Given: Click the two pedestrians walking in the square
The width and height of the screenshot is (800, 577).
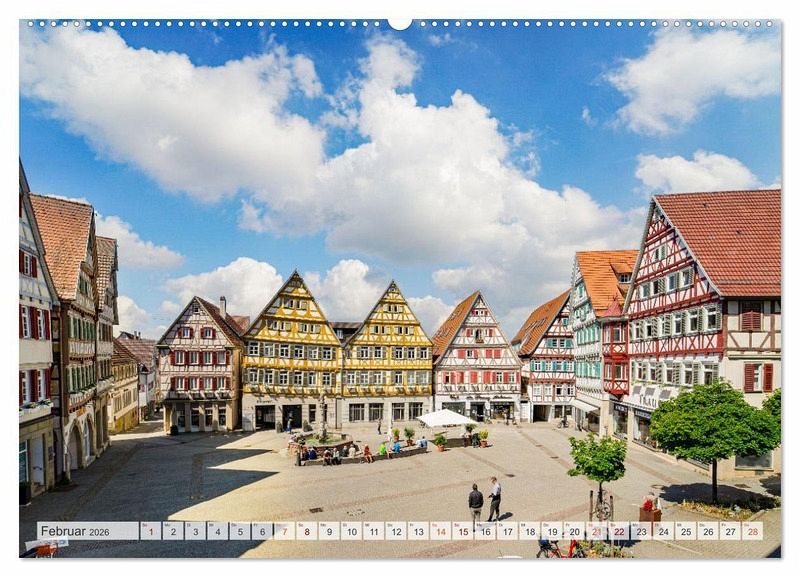Looking at the screenshot, I should (485, 501).
